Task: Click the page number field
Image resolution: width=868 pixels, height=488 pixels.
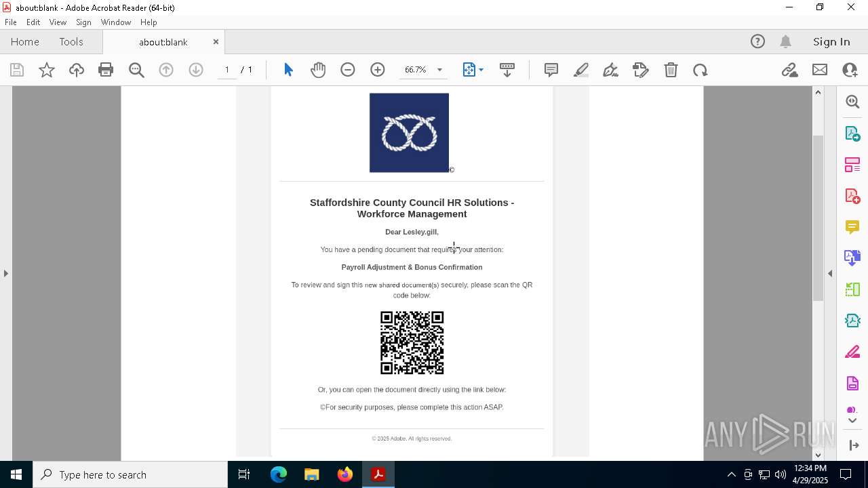Action: click(227, 70)
